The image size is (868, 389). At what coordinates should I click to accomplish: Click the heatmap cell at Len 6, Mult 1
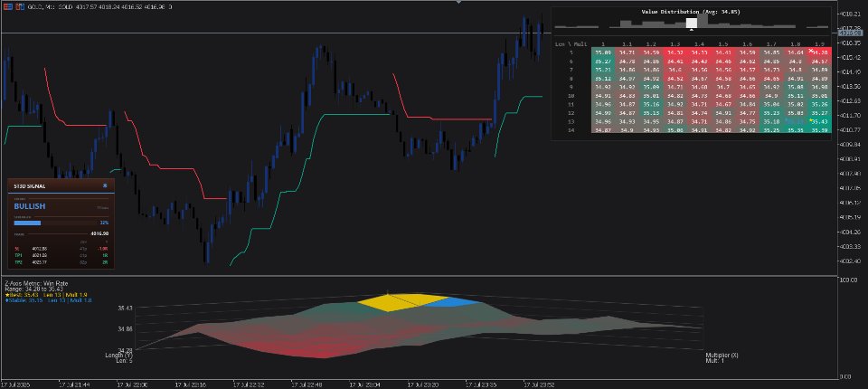click(603, 61)
